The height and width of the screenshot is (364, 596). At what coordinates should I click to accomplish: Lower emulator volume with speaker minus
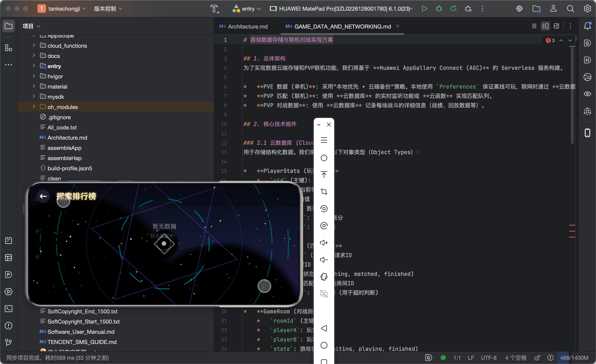324,259
